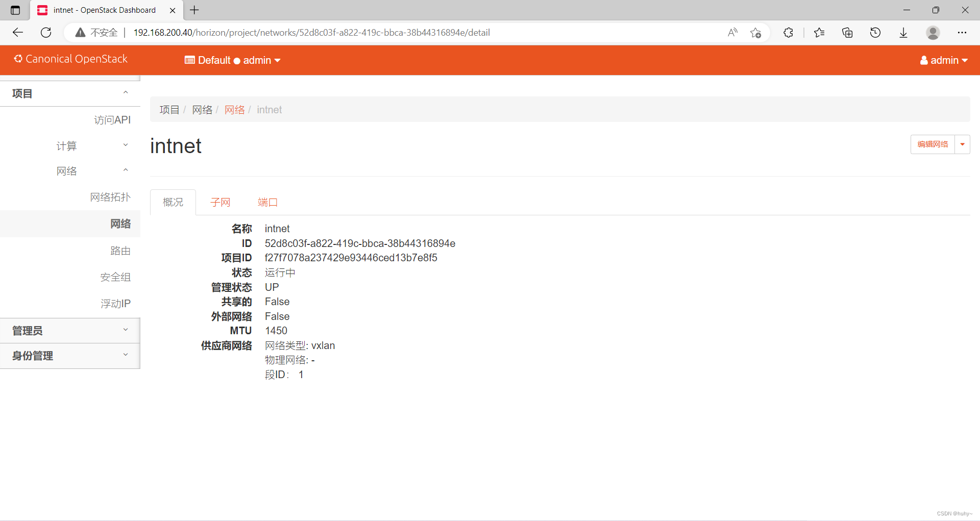
Task: Open the tab actions menu icon
Action: coord(15,10)
